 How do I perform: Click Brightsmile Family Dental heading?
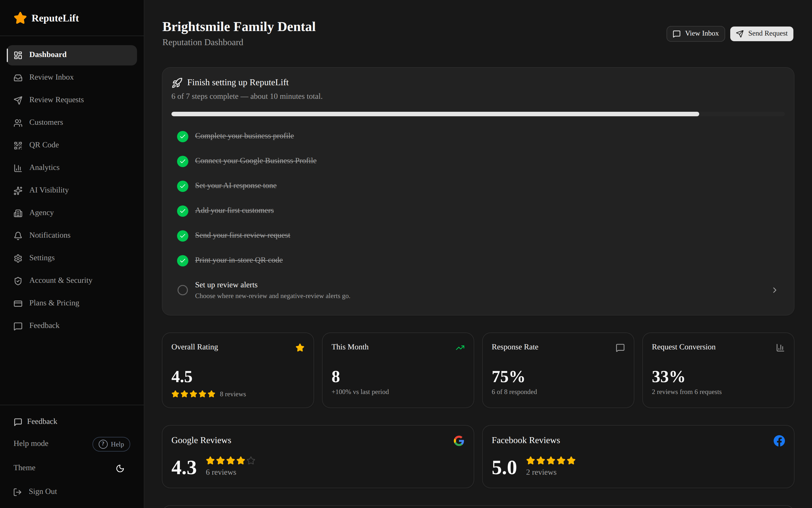pos(239,27)
